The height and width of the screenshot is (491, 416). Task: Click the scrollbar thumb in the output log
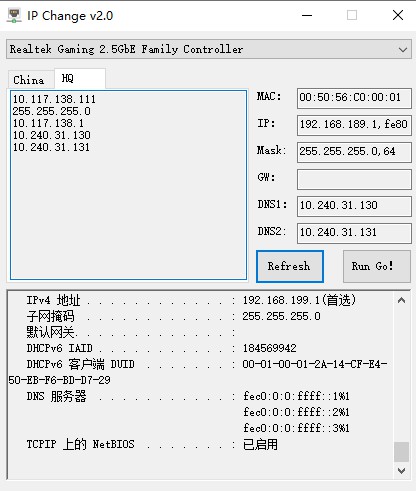401,452
